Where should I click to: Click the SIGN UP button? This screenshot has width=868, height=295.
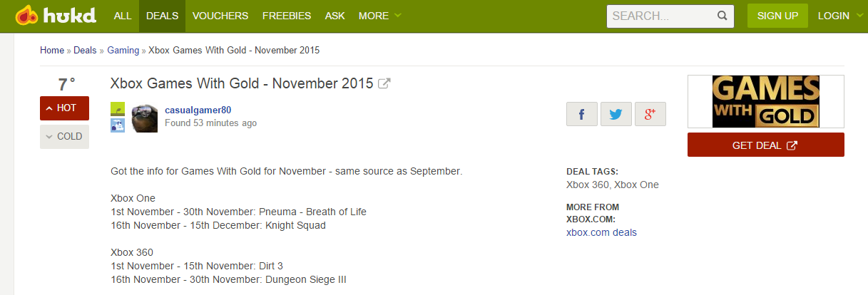(x=777, y=16)
